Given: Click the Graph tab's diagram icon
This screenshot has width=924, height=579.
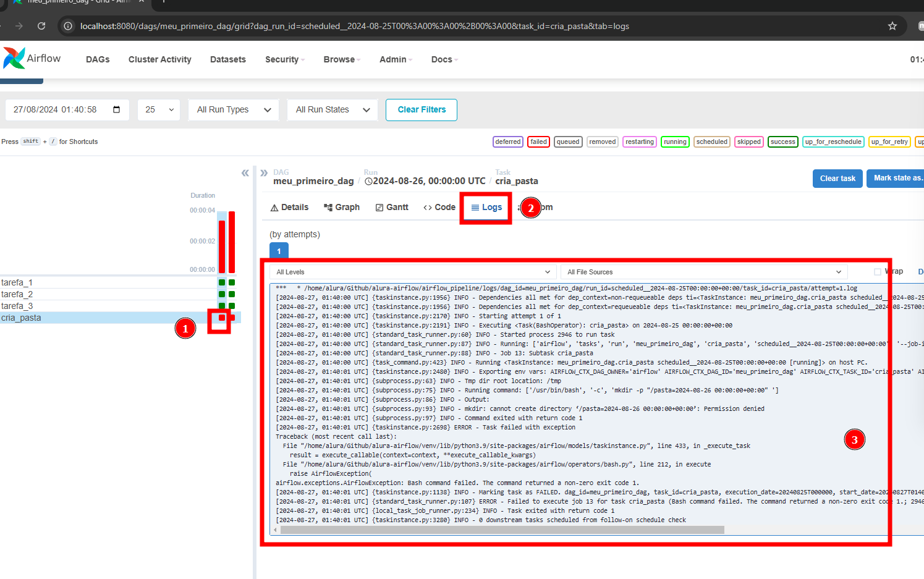Looking at the screenshot, I should (x=328, y=208).
